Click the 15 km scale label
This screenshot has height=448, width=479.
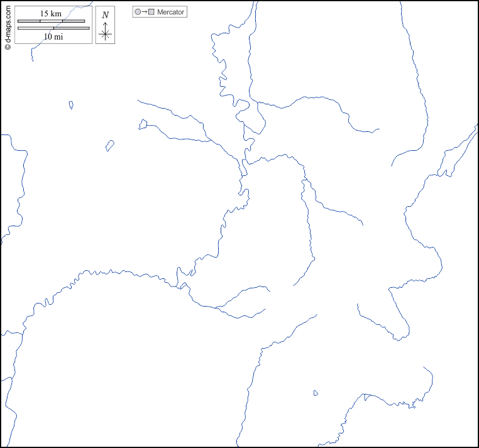click(x=51, y=13)
